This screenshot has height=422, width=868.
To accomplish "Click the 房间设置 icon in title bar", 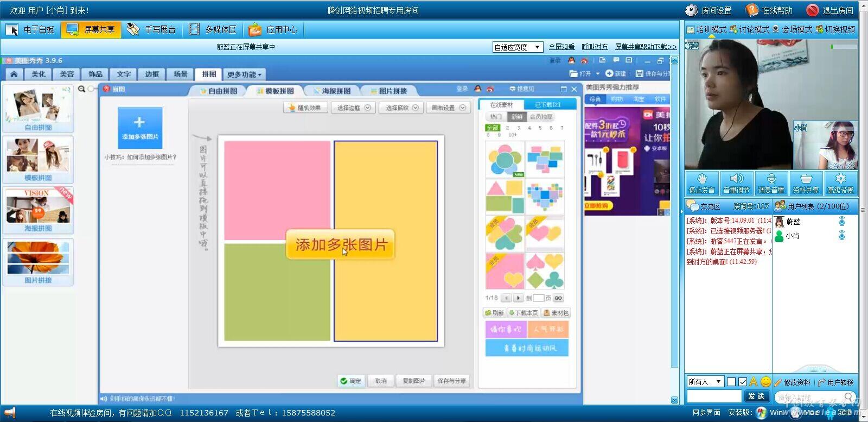I will tap(691, 10).
